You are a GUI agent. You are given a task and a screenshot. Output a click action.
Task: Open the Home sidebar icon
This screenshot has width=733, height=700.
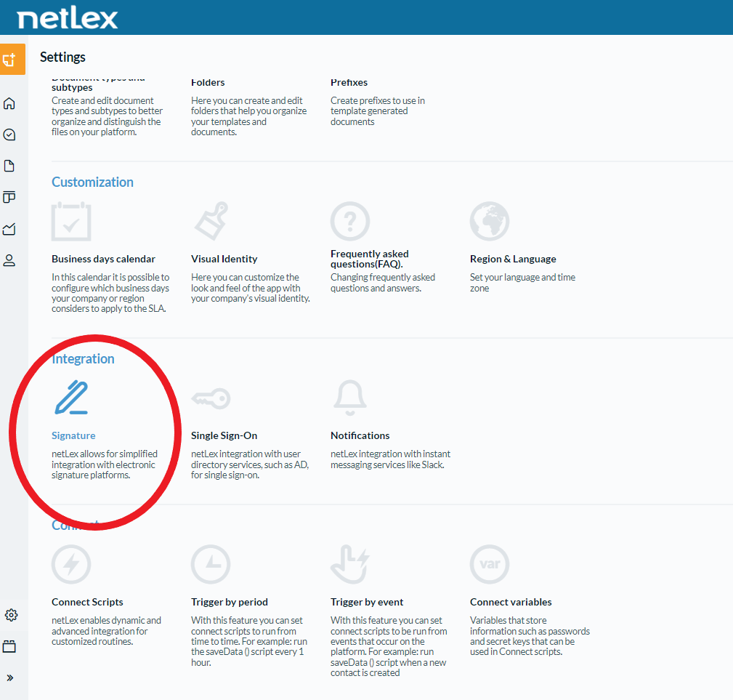(9, 103)
